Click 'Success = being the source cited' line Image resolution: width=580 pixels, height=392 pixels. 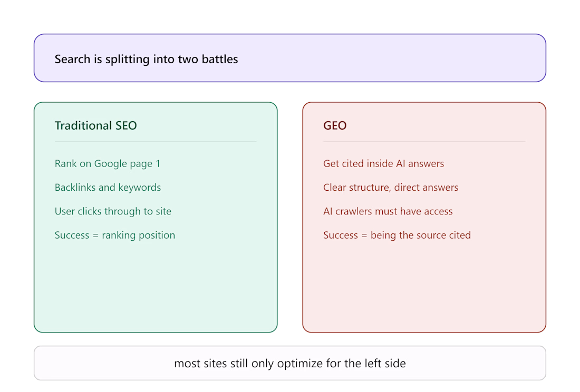tap(397, 235)
